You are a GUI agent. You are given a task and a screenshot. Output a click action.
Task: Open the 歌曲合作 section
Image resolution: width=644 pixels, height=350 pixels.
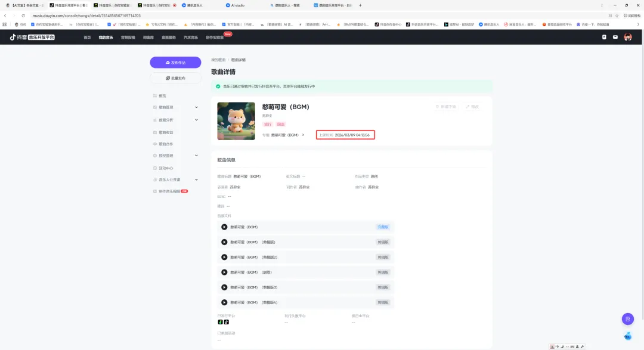(x=165, y=144)
